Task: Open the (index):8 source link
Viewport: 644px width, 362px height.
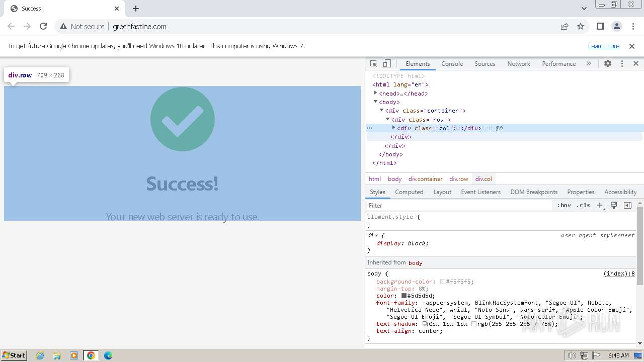Action: (619, 274)
